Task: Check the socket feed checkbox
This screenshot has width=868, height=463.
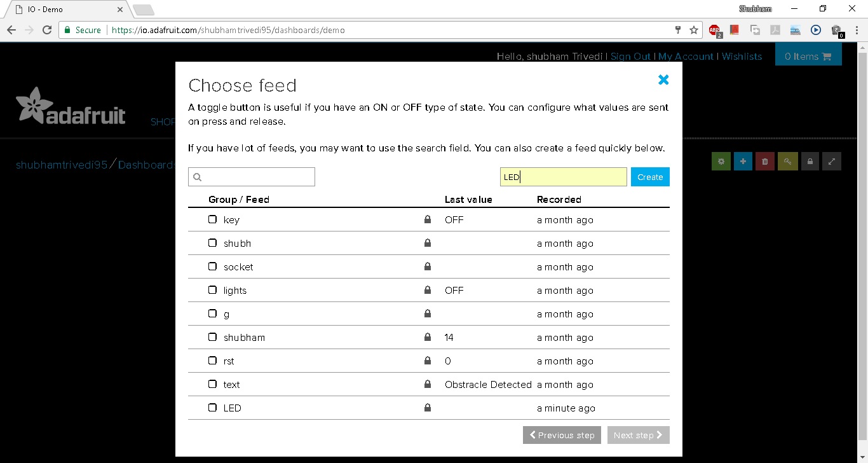Action: 213,266
